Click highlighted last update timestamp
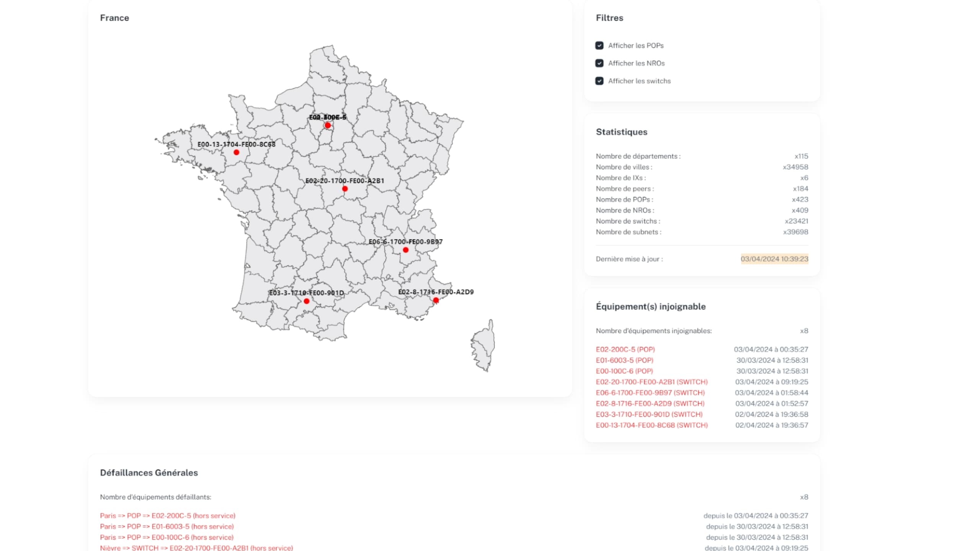Image resolution: width=980 pixels, height=551 pixels. click(x=774, y=259)
